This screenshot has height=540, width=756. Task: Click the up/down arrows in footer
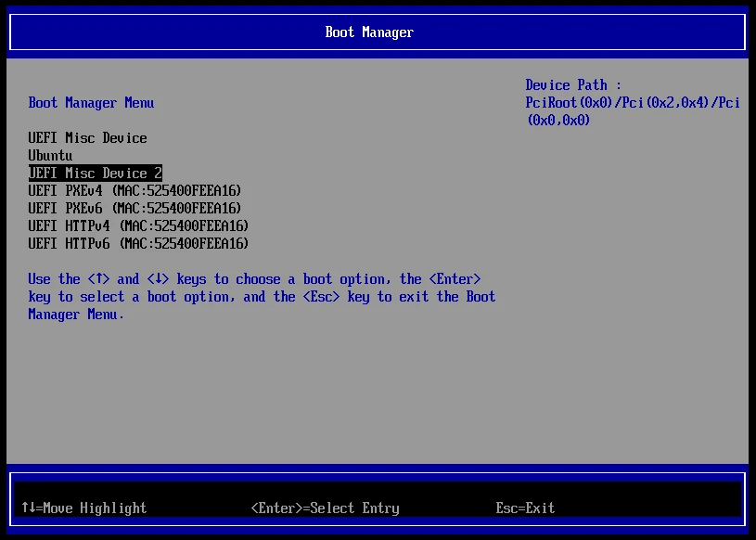(x=28, y=508)
